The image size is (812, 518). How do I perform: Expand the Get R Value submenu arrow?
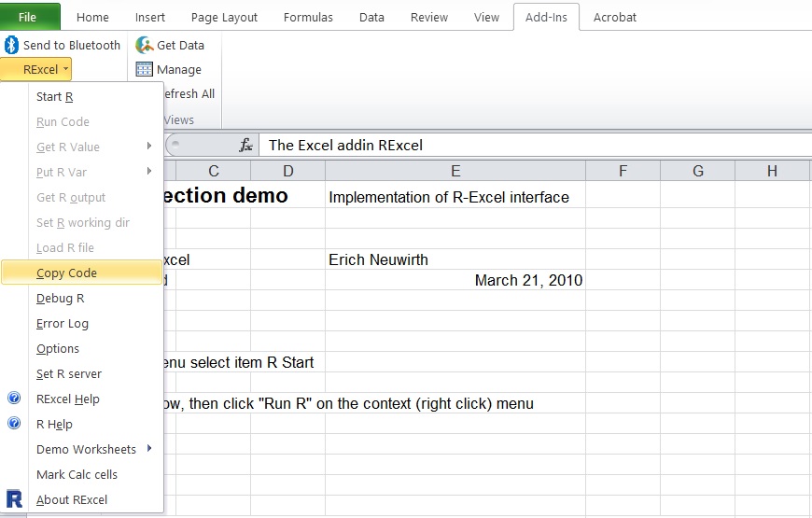click(149, 147)
